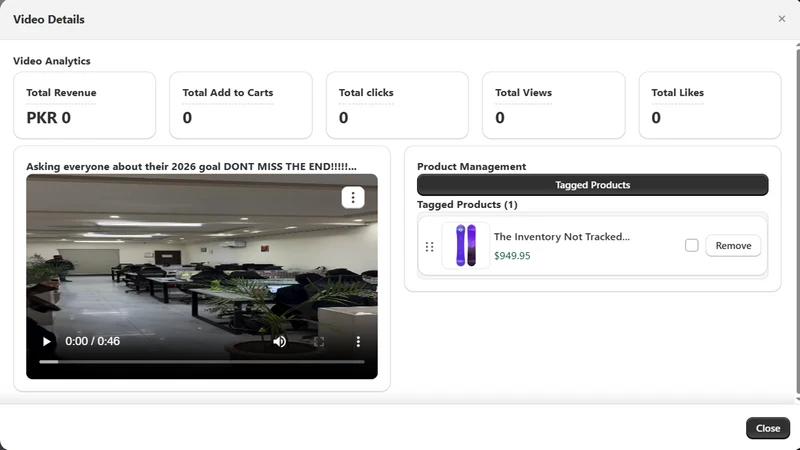Open video player more options menu
The image size is (800, 450).
coord(358,341)
